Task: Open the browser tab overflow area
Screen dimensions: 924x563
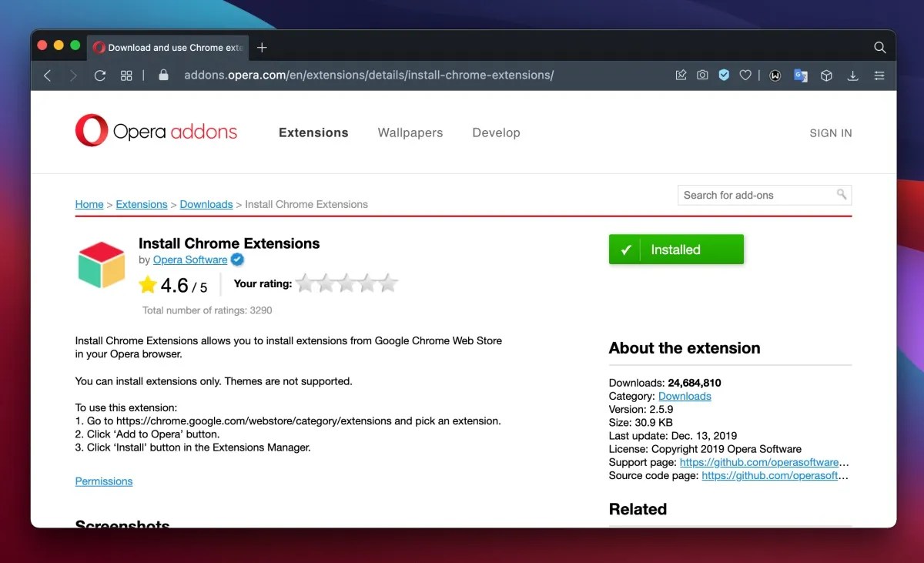Action: 879,47
